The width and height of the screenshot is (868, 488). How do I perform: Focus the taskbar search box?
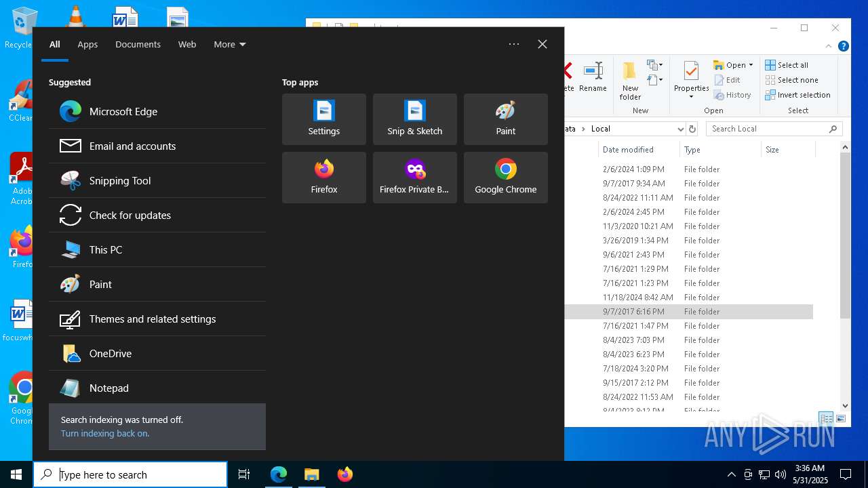130,474
